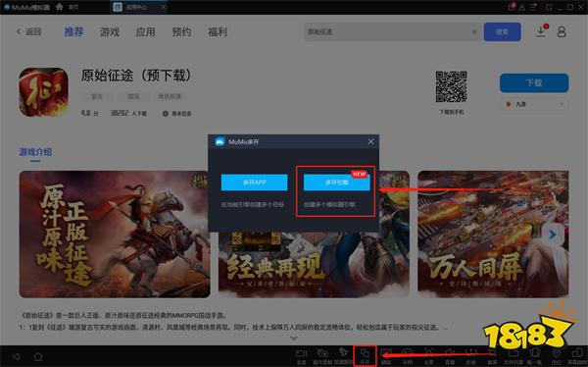Open the title bar message icon with badge

coord(512,7)
